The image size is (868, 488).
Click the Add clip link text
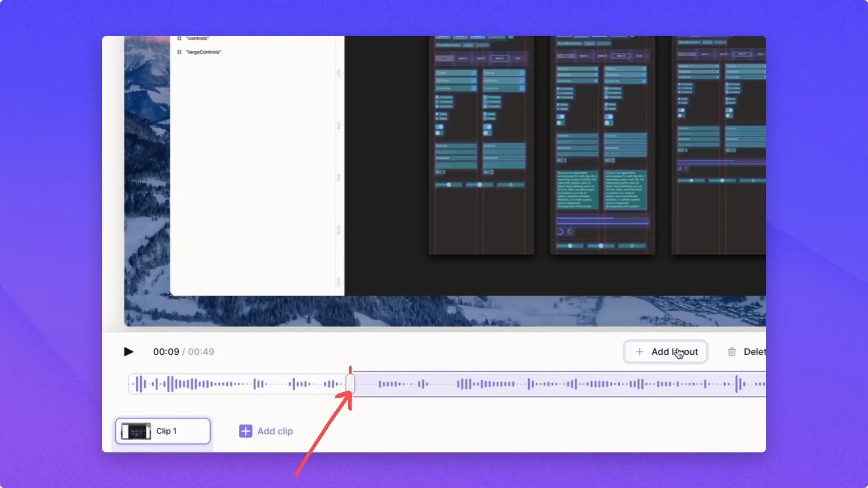tap(275, 431)
